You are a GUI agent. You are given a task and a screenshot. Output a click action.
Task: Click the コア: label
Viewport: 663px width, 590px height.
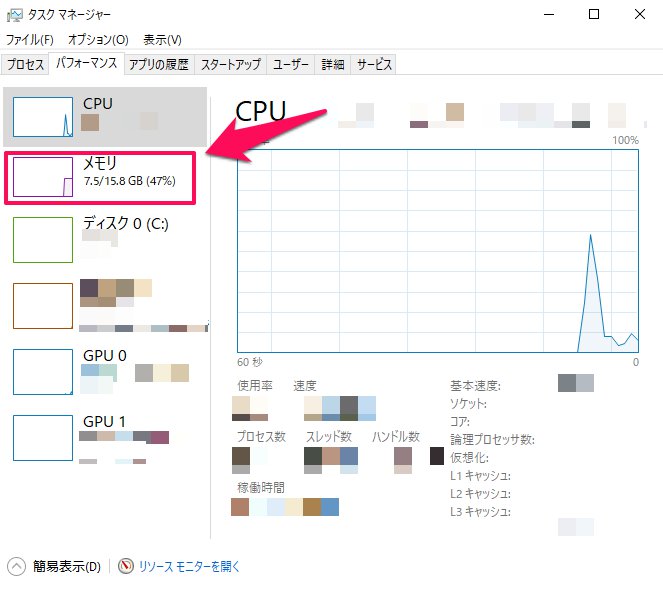point(460,422)
